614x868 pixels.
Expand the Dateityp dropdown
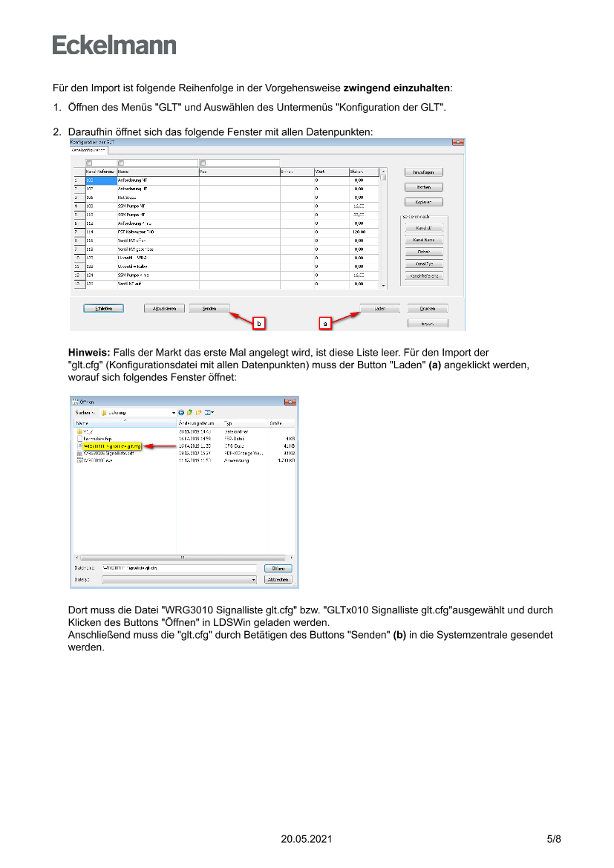[253, 579]
